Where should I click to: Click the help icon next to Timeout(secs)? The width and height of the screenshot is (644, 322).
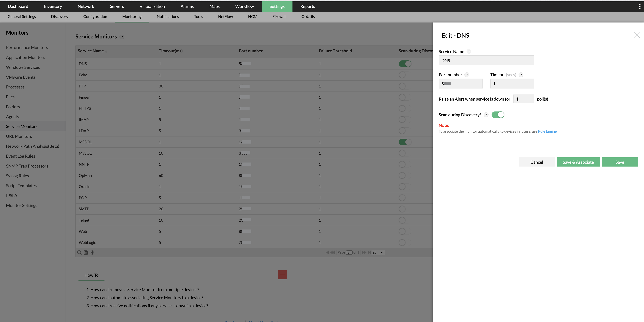(521, 75)
